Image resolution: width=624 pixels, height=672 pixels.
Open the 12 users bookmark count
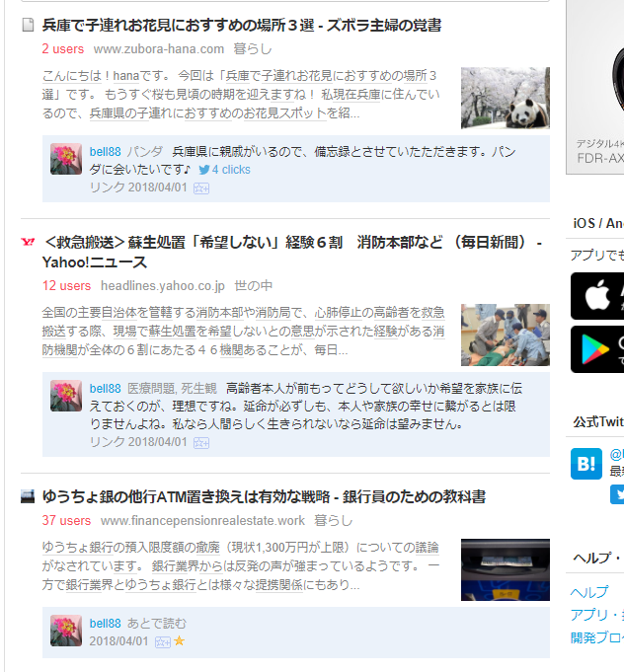tap(66, 286)
